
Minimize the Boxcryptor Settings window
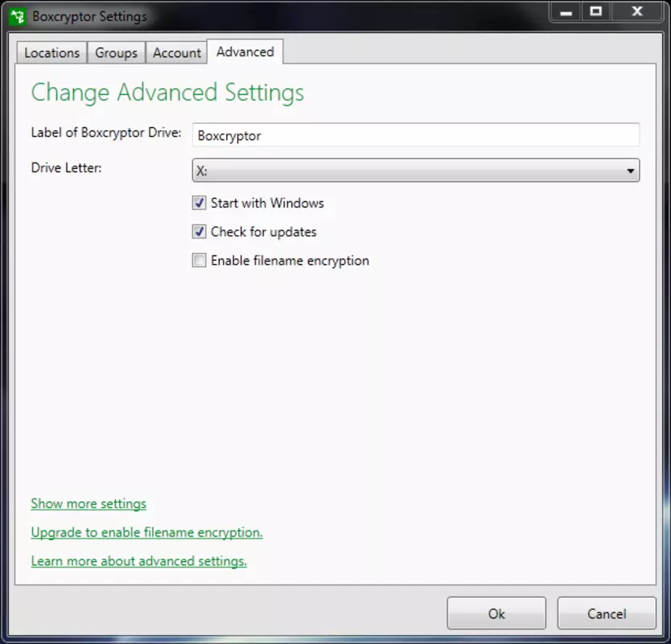pos(566,11)
